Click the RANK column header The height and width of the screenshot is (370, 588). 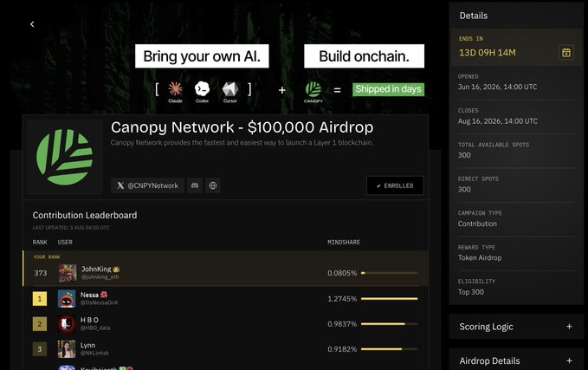(40, 242)
